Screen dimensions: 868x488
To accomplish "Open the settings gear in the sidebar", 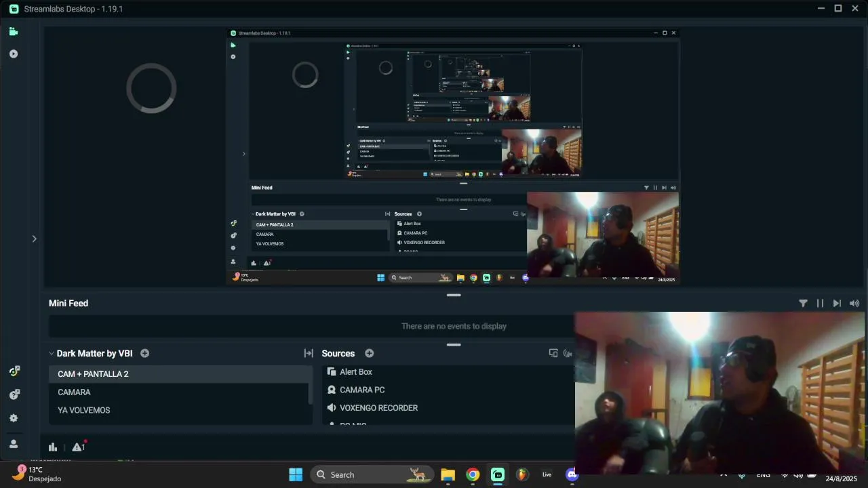I will [14, 418].
